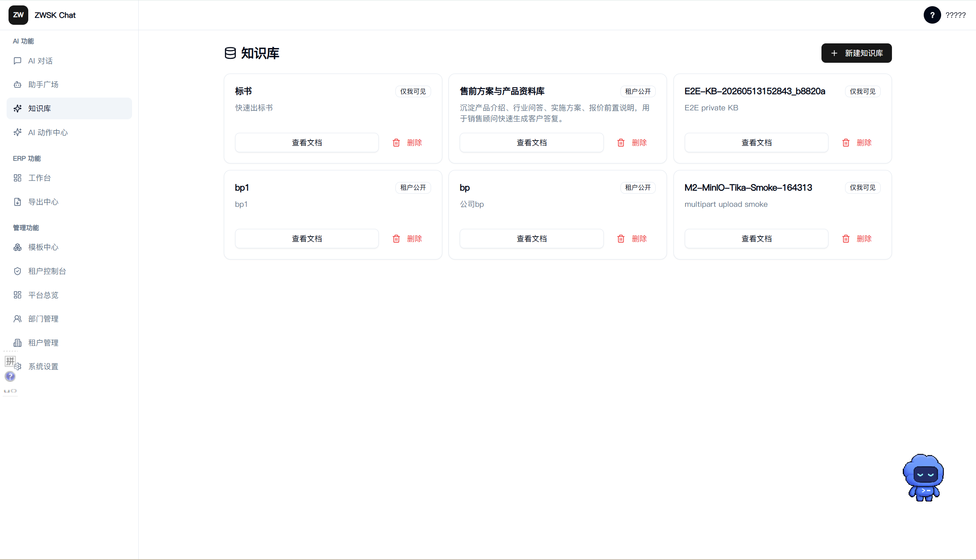Delete 售前方案与产品资料库 knowledge base

point(632,143)
